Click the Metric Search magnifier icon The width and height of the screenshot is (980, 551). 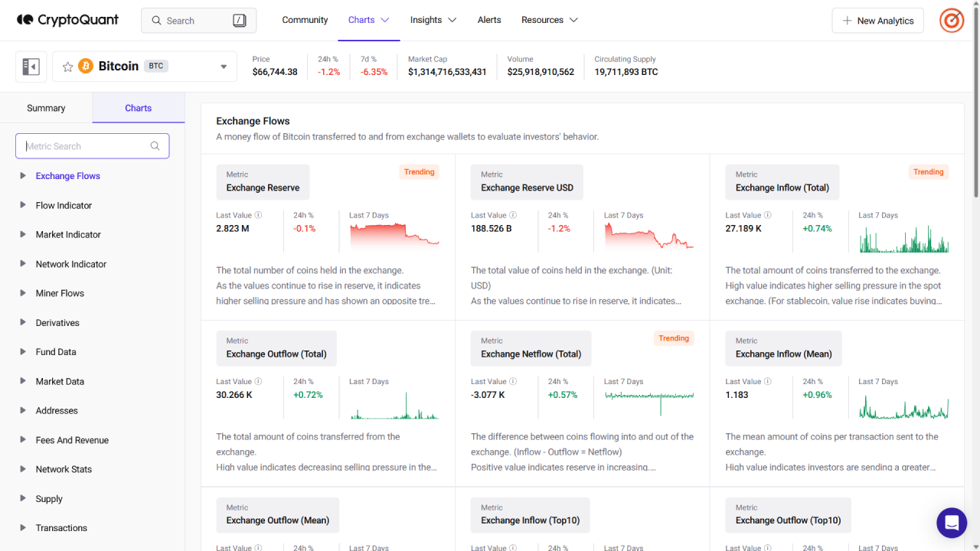pos(155,146)
